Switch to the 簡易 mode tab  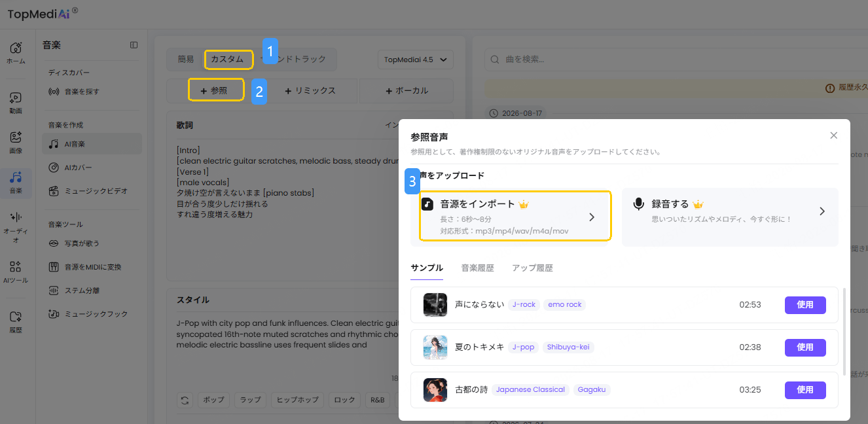click(186, 60)
